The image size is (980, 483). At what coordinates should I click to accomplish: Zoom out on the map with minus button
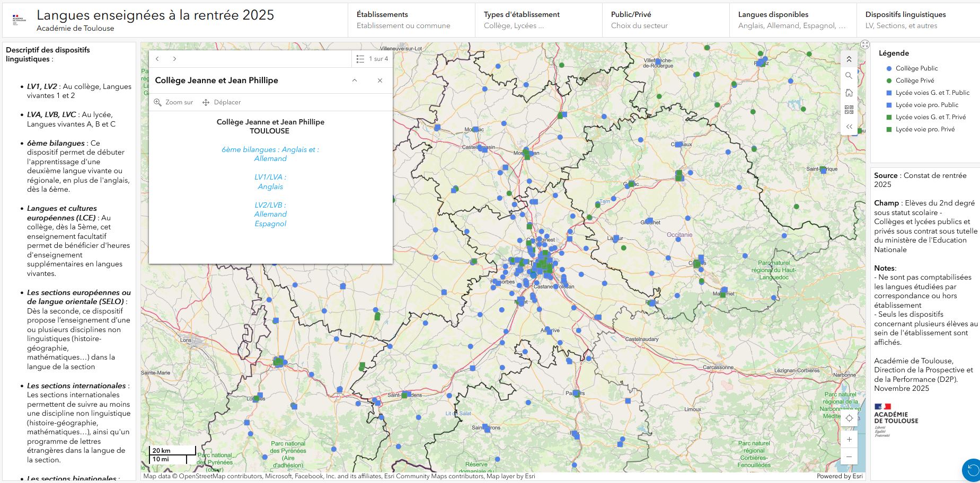849,457
